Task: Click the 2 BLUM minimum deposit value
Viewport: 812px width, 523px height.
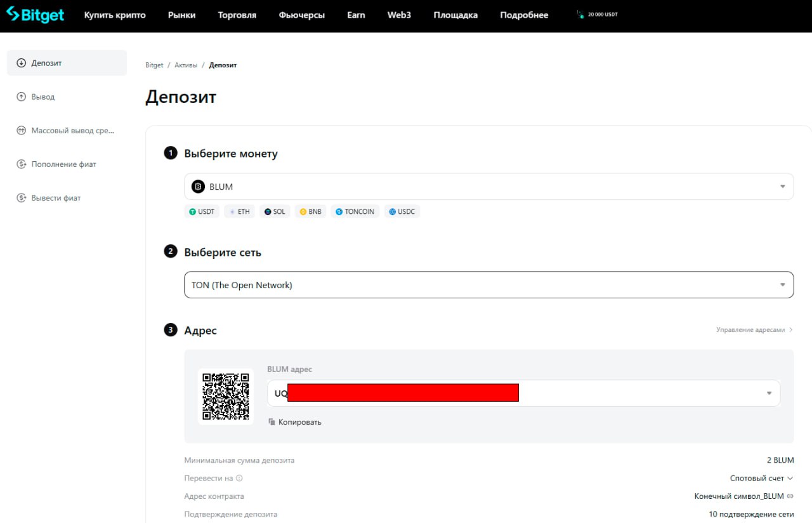Action: pyautogui.click(x=780, y=460)
